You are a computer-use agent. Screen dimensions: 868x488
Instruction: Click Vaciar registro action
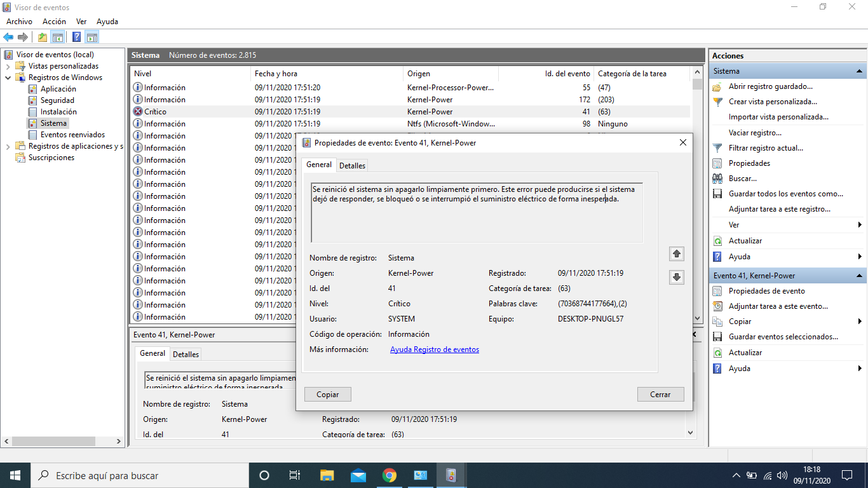(x=755, y=133)
